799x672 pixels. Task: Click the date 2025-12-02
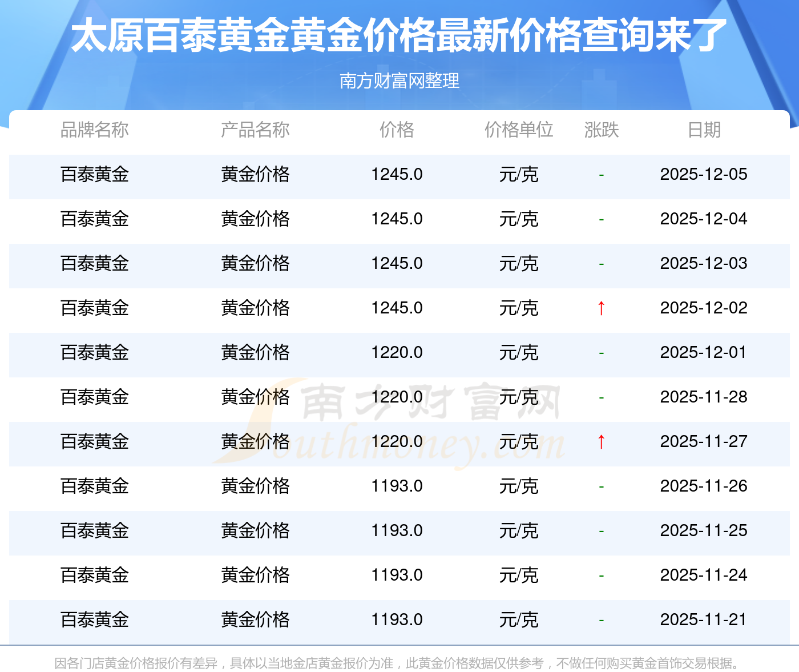704,308
